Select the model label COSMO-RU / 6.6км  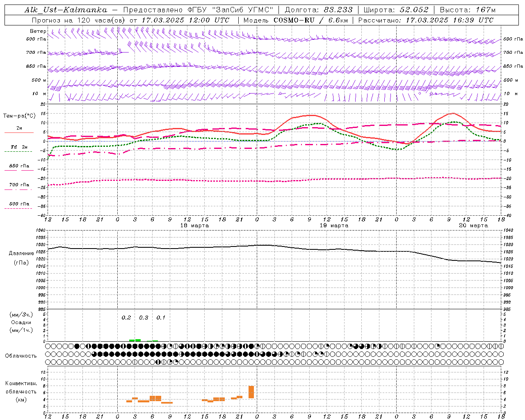(x=310, y=20)
